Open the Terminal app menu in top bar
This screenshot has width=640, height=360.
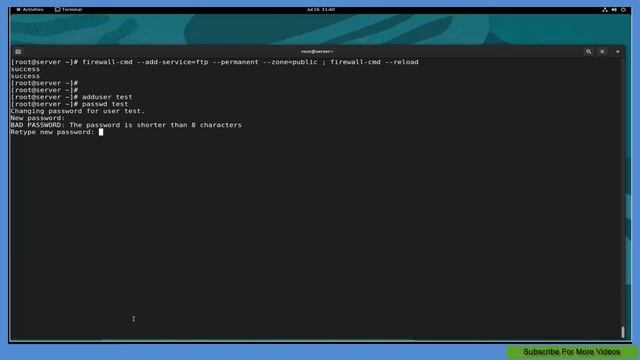click(69, 9)
